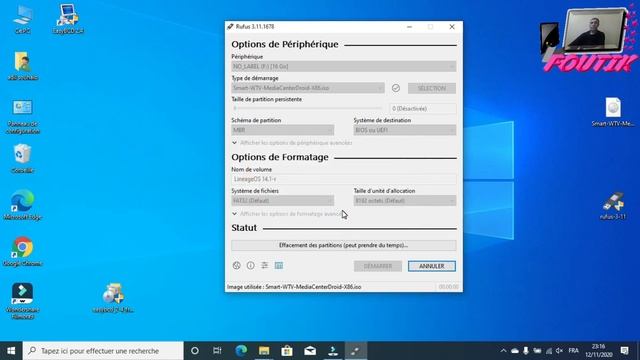Viewport: 640px width, 360px height.
Task: Open the Type de démarrage dropdown
Action: click(308, 88)
